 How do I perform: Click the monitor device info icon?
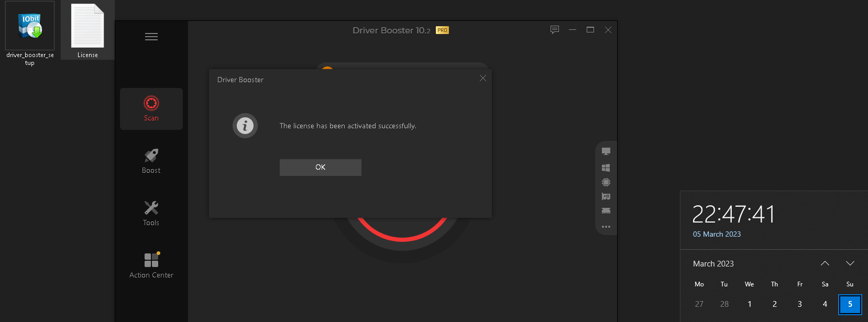(606, 151)
